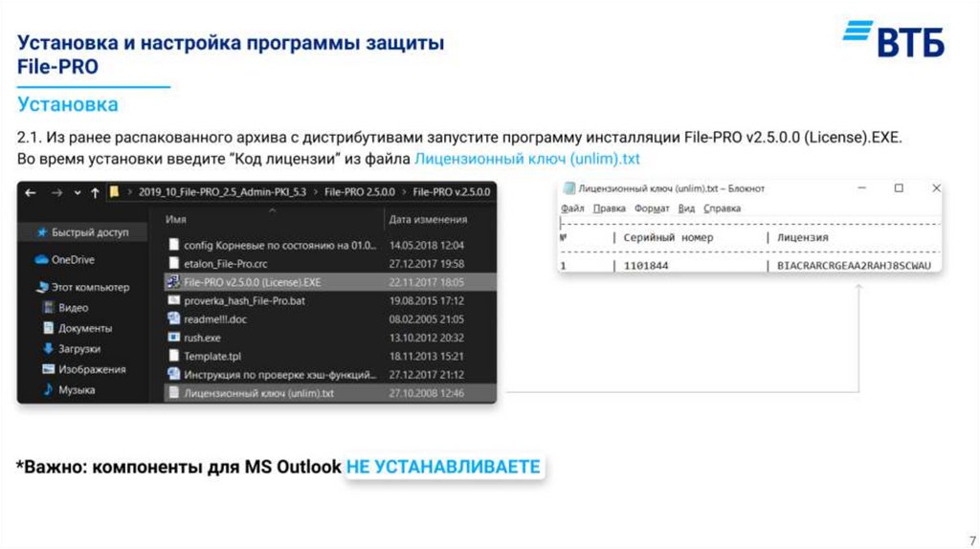Click date 22.11.2017 18:05 of the EXE
Screen dimensions: 980x549
(426, 282)
